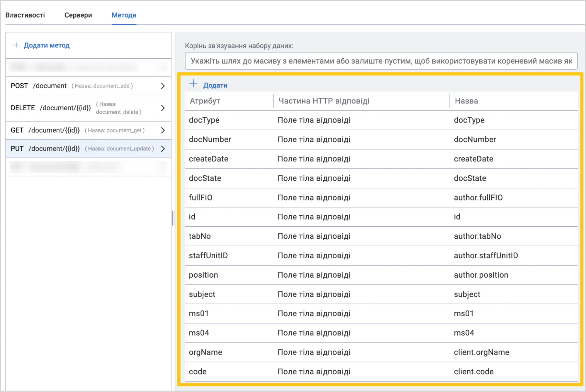Click the Атрибут column header
The width and height of the screenshot is (586, 392).
(x=205, y=101)
